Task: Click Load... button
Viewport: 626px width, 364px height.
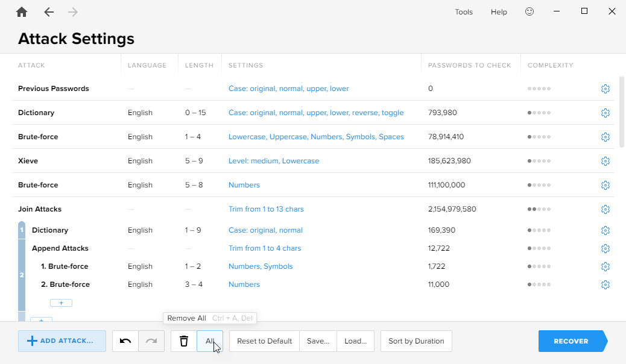Action: (355, 341)
